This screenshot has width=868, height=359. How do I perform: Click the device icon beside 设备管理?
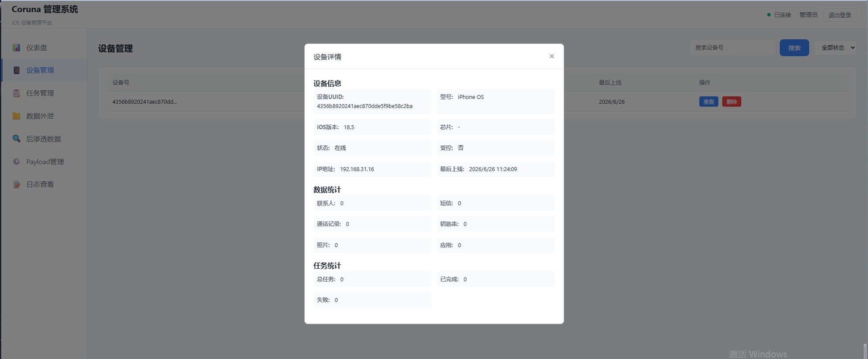16,70
